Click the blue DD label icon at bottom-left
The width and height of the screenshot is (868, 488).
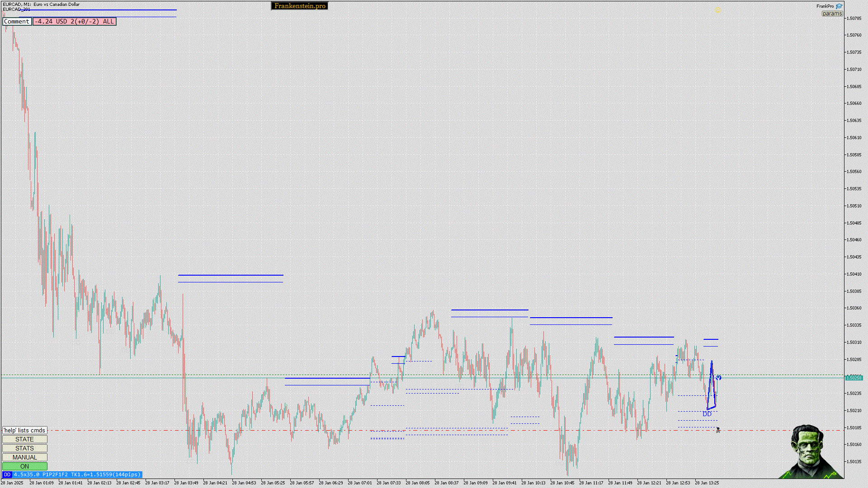[x=7, y=474]
